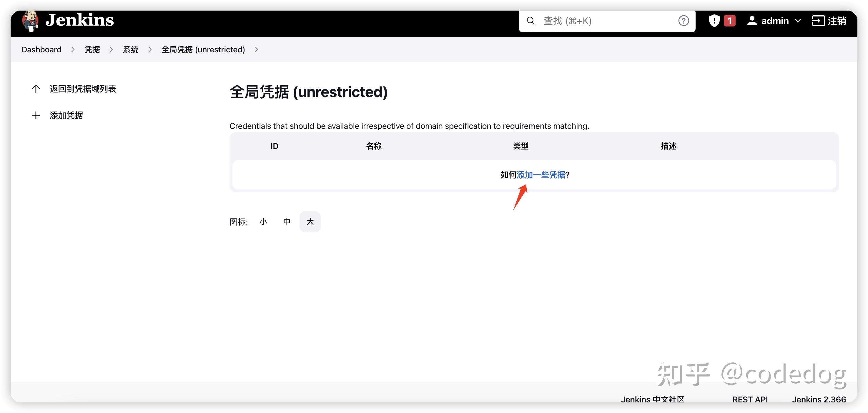The image size is (868, 413).
Task: Open the search help question-mark icon
Action: click(x=683, y=21)
